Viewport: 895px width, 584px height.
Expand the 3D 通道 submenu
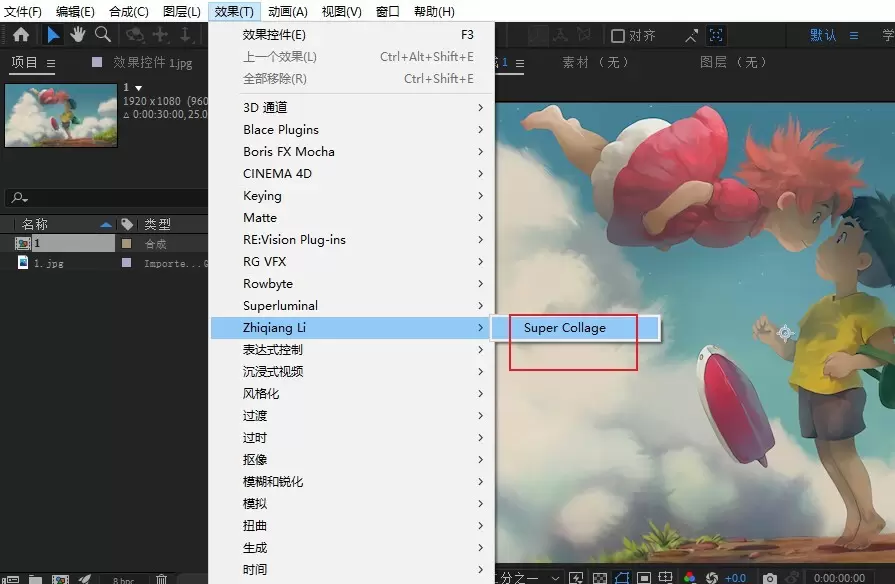[351, 107]
